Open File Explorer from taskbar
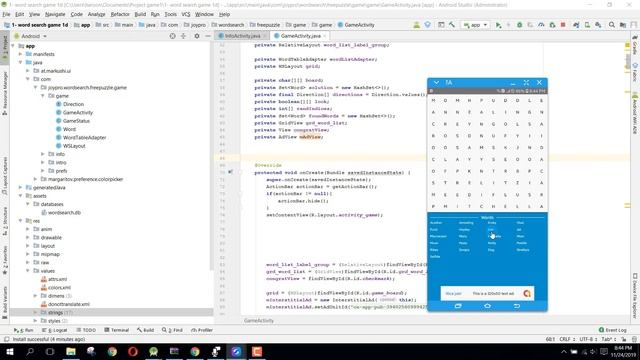Viewport: 640px width, 360px height. click(x=71, y=351)
